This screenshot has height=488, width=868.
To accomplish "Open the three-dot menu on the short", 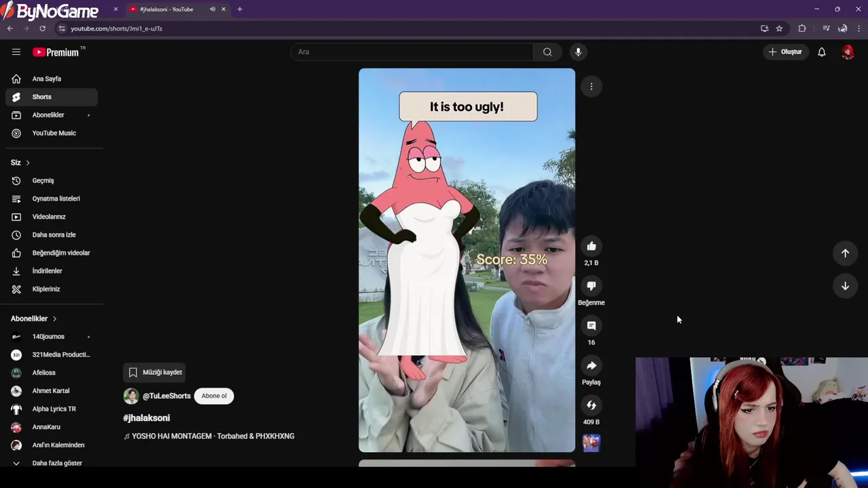I will pyautogui.click(x=591, y=86).
